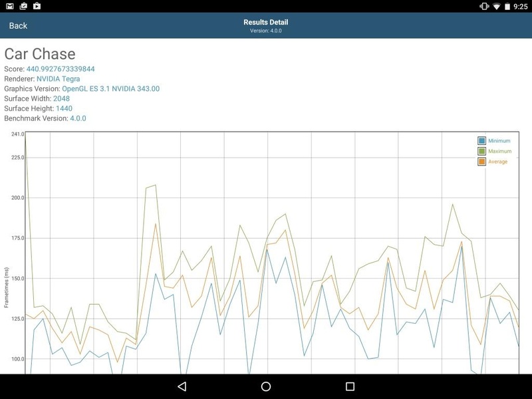
Task: Select the score value 440.9927673339844
Action: pyautogui.click(x=61, y=69)
